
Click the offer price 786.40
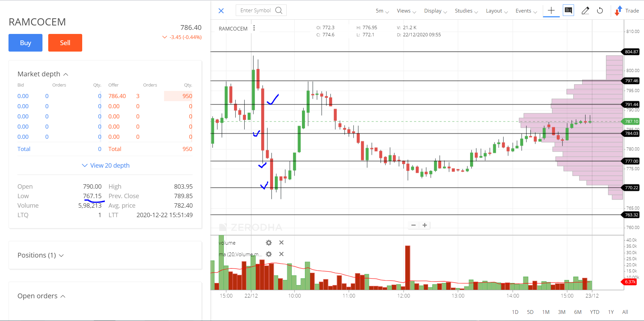pos(117,96)
